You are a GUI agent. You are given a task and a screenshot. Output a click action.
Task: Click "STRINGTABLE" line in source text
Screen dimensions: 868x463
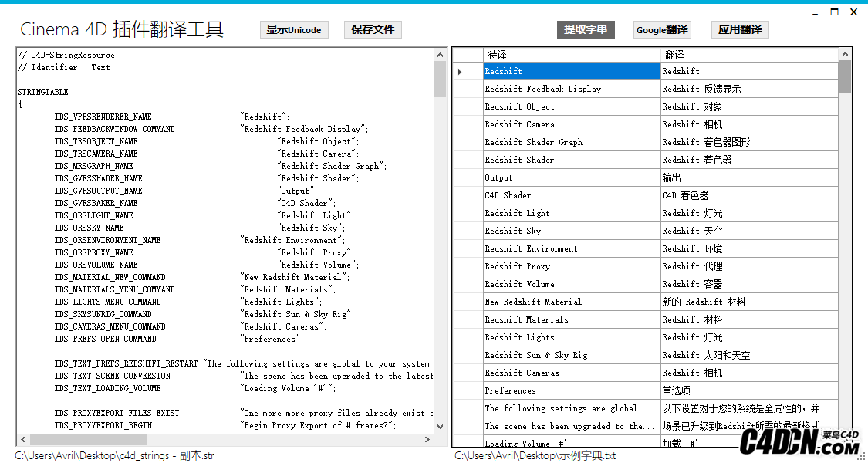pyautogui.click(x=43, y=92)
